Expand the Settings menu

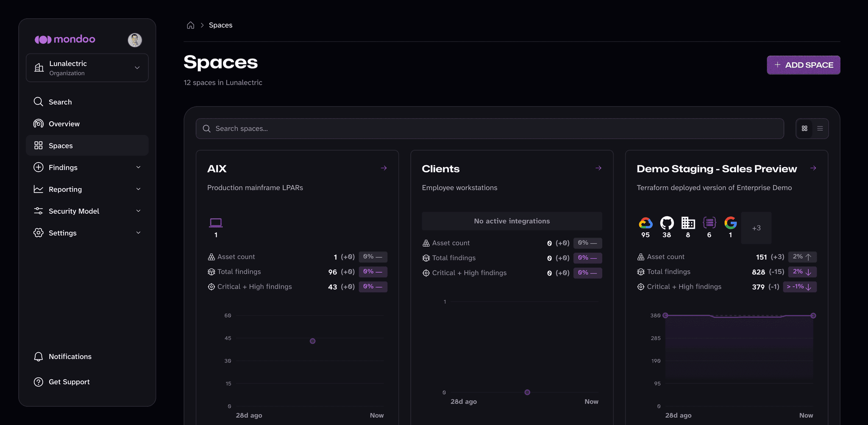pyautogui.click(x=87, y=233)
